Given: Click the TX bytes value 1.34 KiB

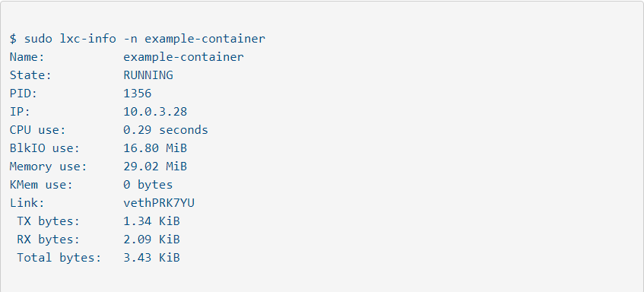Looking at the screenshot, I should click(x=151, y=221).
